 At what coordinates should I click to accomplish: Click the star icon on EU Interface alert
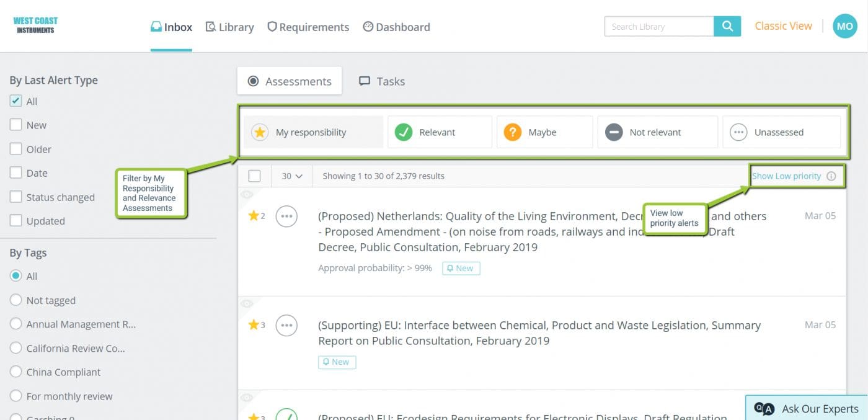pyautogui.click(x=253, y=325)
